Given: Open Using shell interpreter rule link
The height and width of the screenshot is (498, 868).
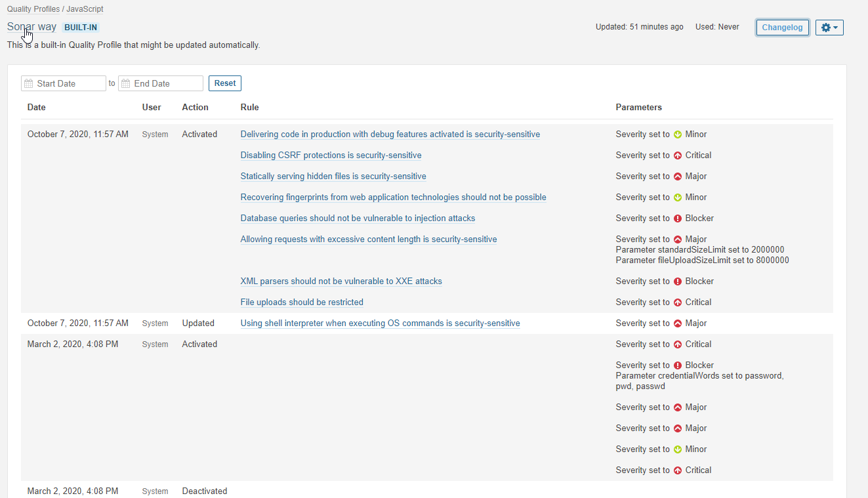Looking at the screenshot, I should (x=380, y=323).
